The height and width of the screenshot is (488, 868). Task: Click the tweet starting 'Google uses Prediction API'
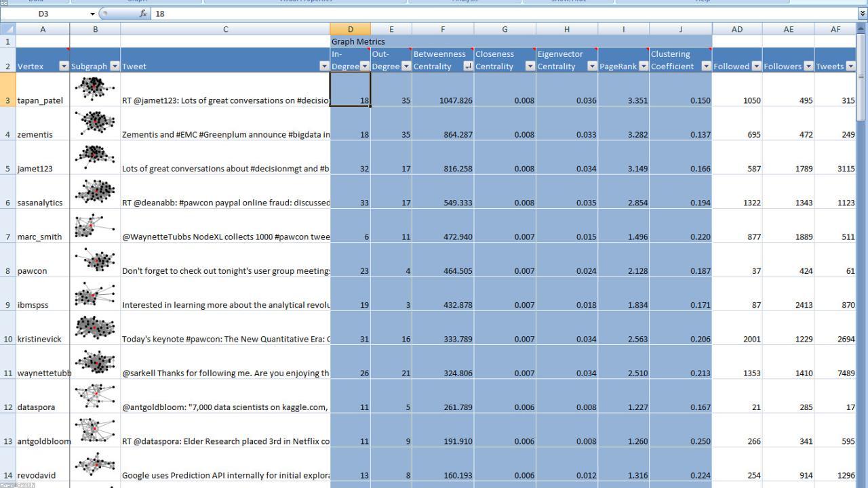pos(225,464)
